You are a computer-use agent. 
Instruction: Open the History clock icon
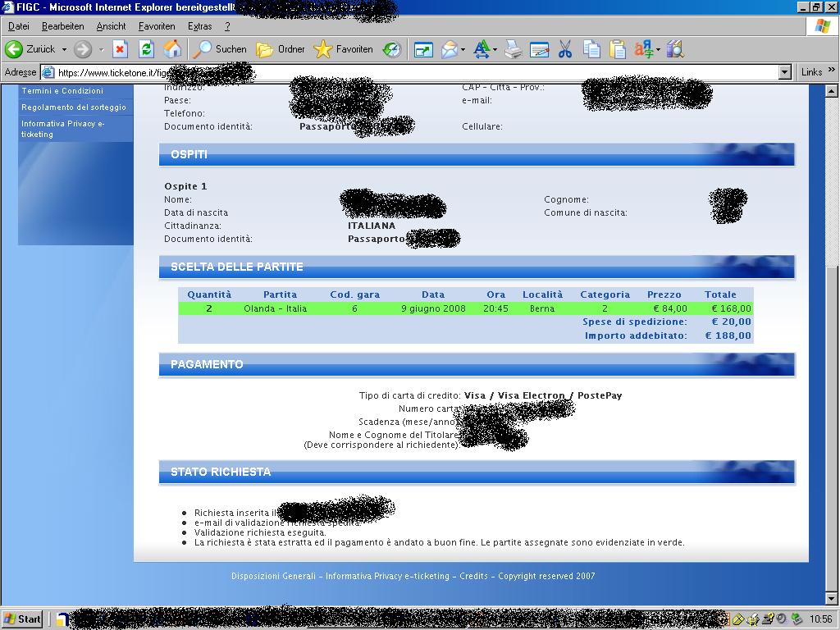[x=392, y=49]
